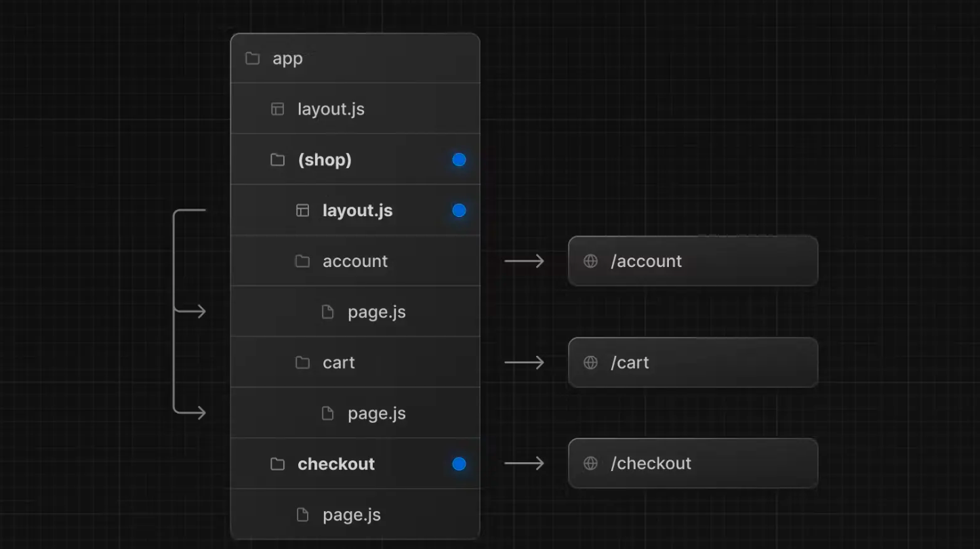The image size is (980, 549).
Task: Click the layout icon beside bold layout.js
Action: (x=302, y=211)
